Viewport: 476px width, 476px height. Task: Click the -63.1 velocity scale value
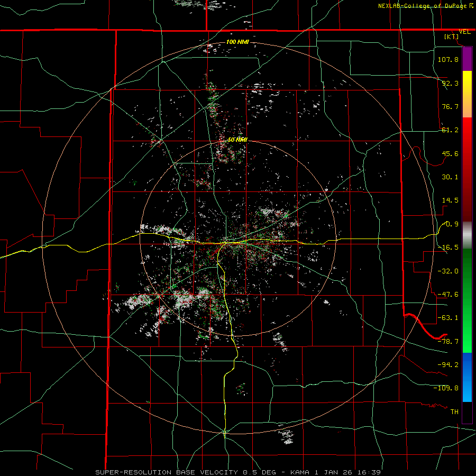(448, 318)
